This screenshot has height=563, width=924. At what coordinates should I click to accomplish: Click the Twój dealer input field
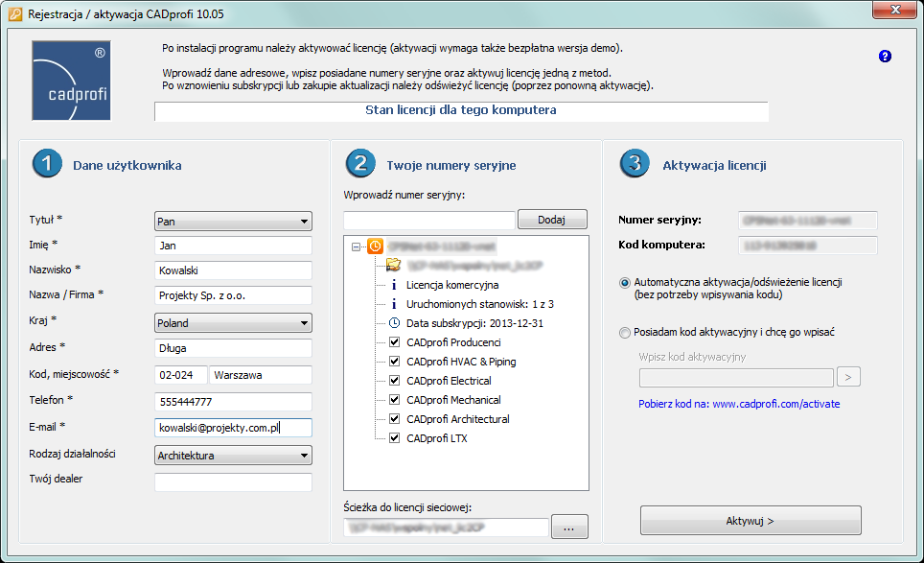point(233,481)
